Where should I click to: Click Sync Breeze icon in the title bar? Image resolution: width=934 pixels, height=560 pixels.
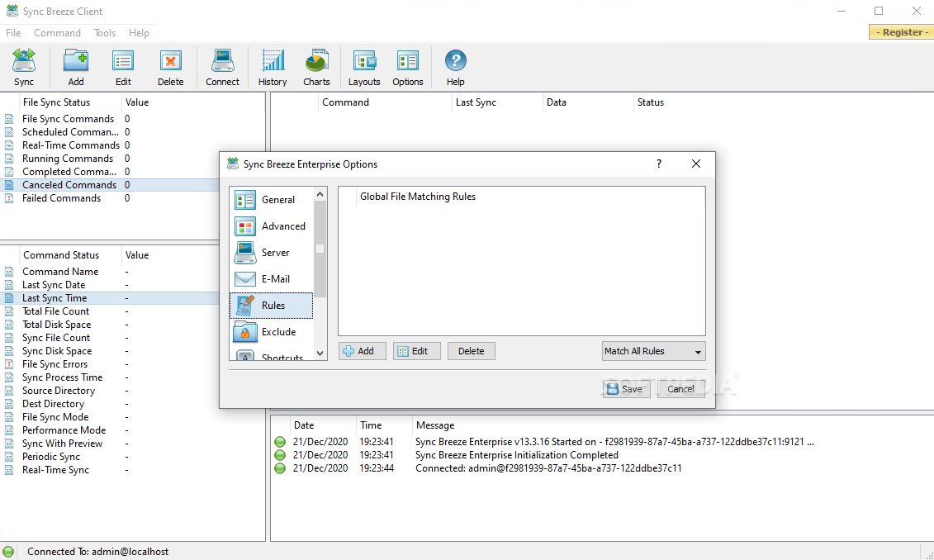(12, 11)
